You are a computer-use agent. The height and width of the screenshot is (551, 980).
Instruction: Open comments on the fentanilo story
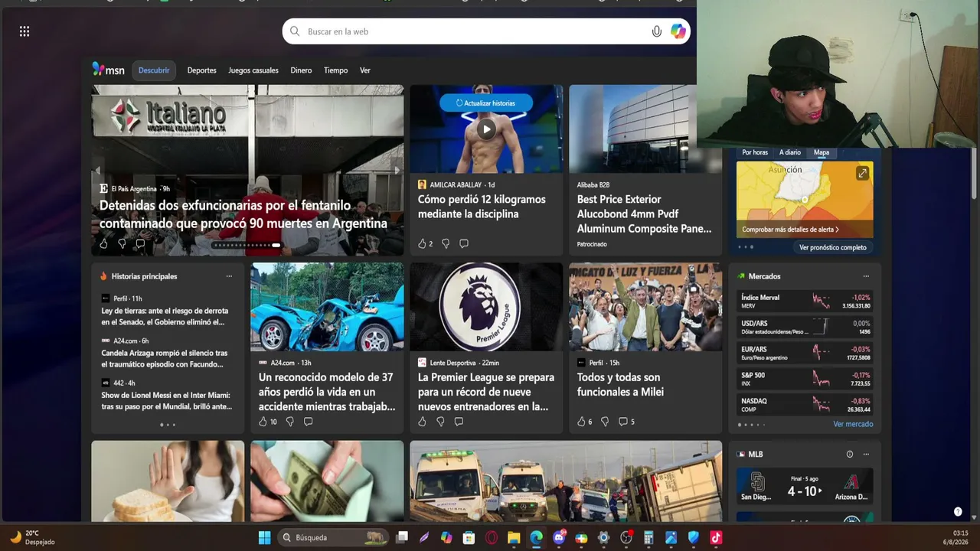140,243
